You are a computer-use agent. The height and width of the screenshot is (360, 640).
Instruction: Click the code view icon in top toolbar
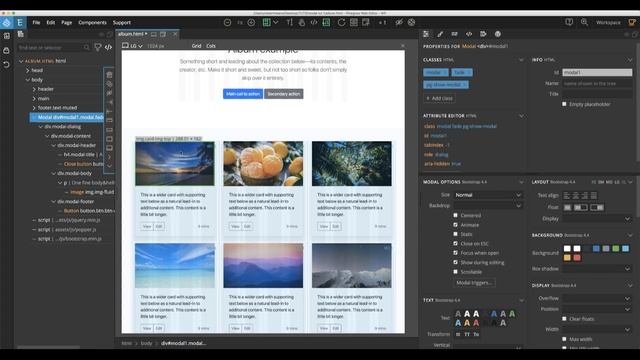pyautogui.click(x=314, y=22)
